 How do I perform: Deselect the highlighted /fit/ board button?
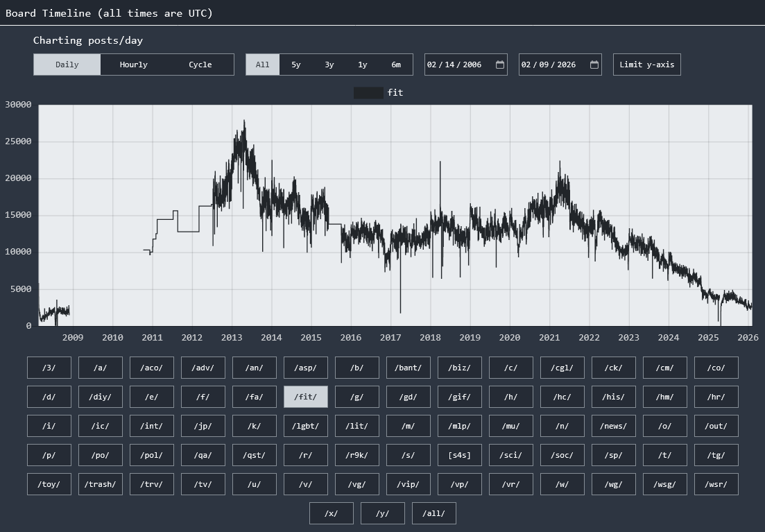pyautogui.click(x=306, y=397)
